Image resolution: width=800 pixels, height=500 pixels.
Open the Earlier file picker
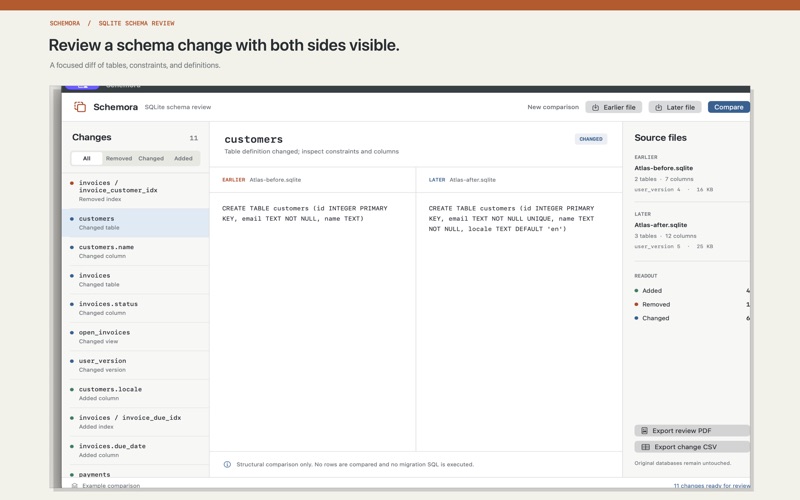[613, 107]
